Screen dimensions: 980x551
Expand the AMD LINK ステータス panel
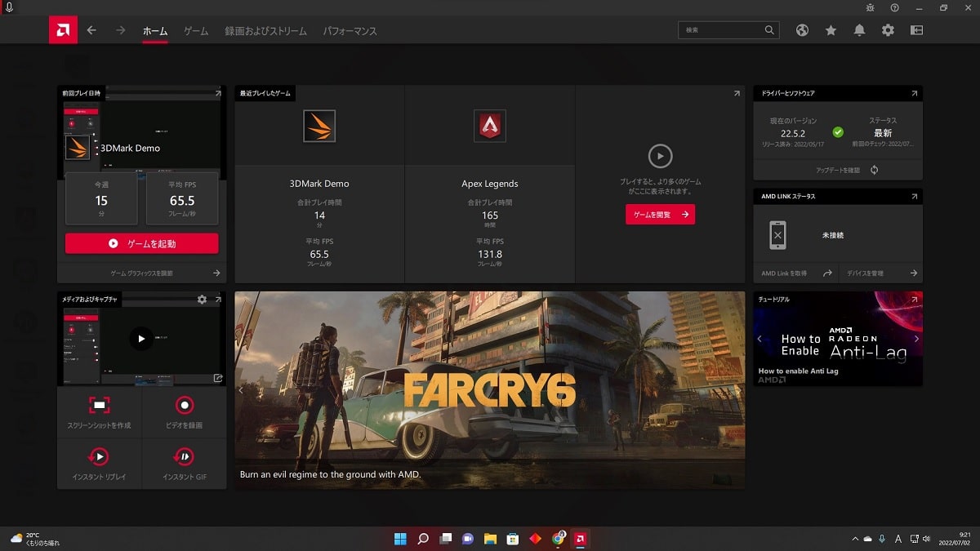(914, 197)
